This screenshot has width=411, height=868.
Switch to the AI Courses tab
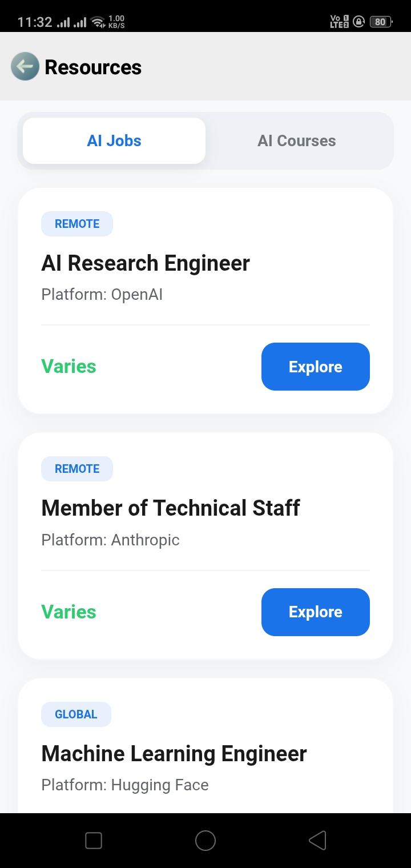coord(296,141)
